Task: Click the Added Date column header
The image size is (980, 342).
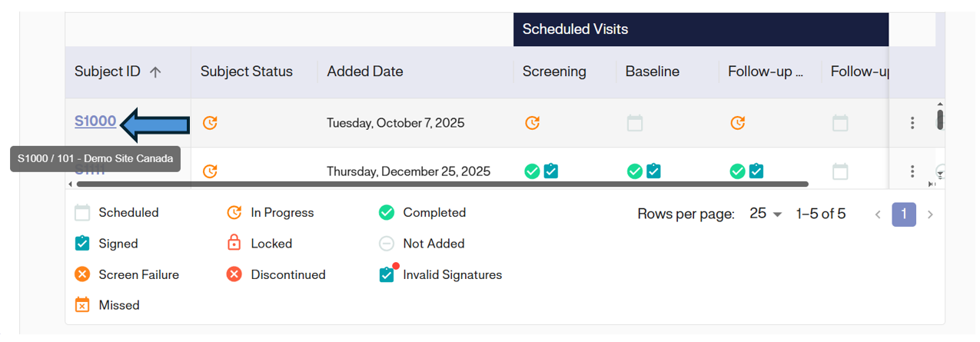Action: click(365, 71)
